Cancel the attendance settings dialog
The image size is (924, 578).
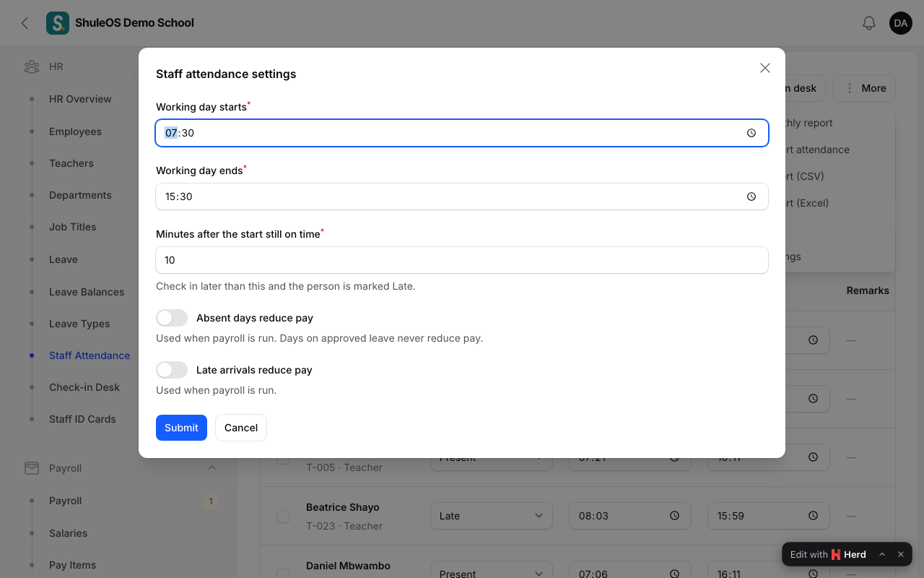tap(241, 428)
